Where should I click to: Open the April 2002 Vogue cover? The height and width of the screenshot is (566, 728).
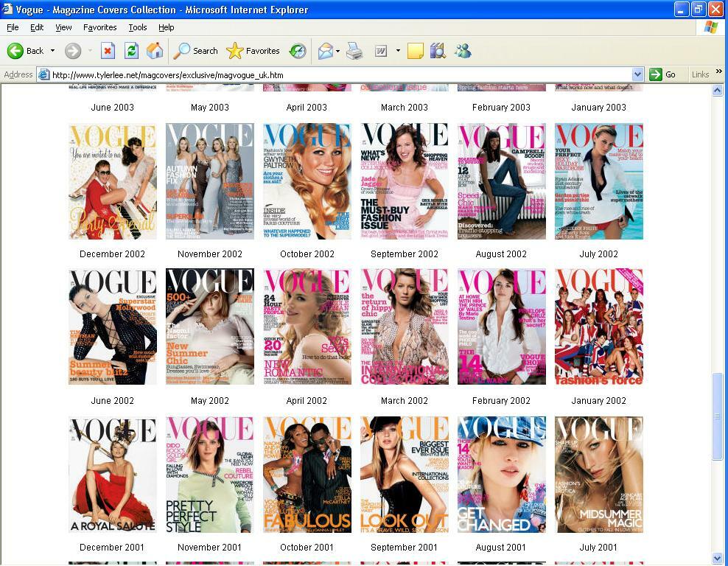307,326
